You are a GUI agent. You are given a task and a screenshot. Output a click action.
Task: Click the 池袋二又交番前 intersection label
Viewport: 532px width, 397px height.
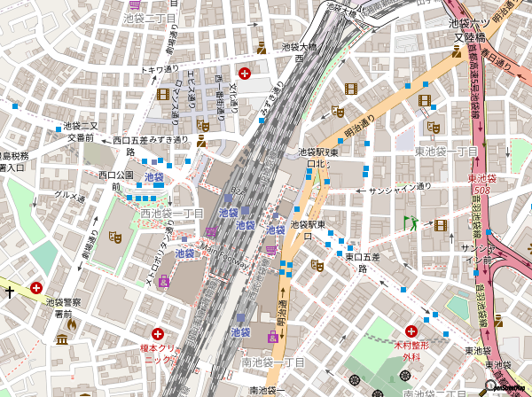point(80,132)
